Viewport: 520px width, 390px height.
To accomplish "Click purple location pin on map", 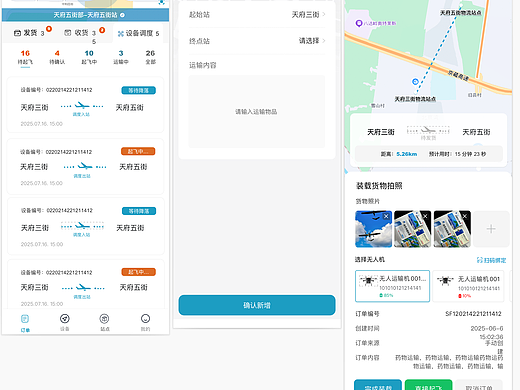I will click(359, 23).
